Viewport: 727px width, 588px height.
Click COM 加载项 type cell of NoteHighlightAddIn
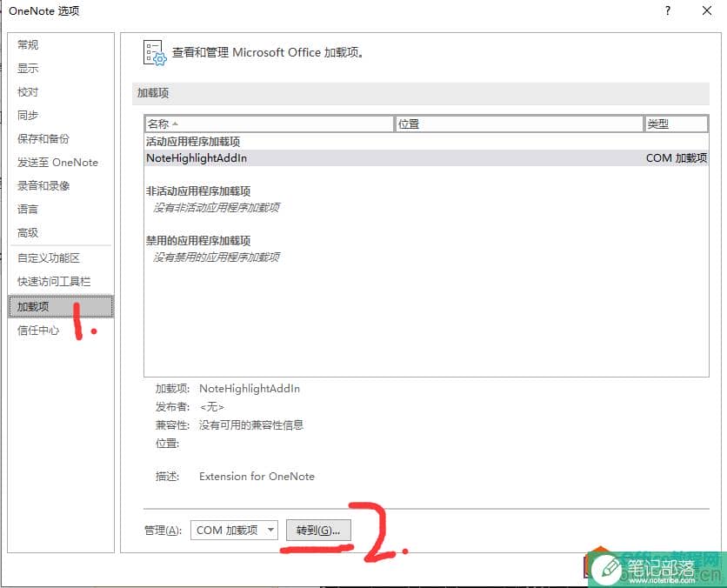pos(677,158)
